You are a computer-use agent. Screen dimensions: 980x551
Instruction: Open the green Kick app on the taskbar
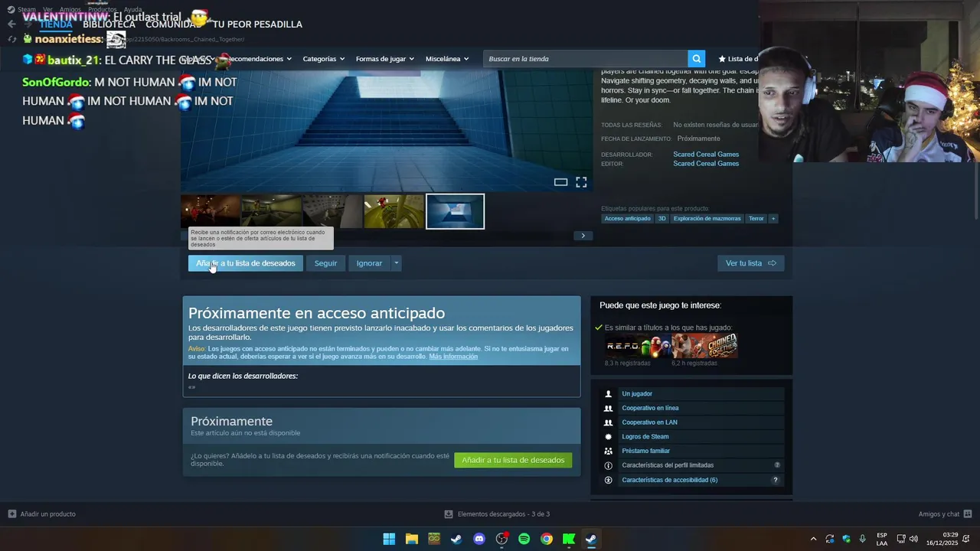point(569,539)
